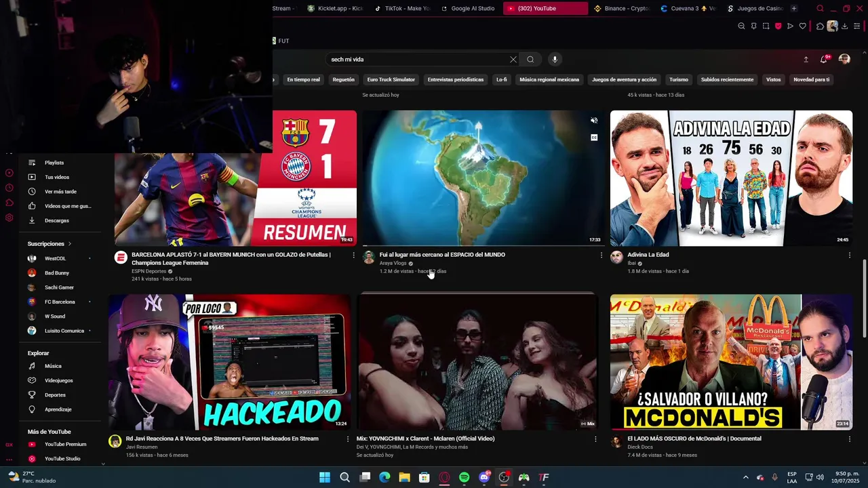Open the browser extensions puzzle icon
This screenshot has width=868, height=488.
click(820, 26)
